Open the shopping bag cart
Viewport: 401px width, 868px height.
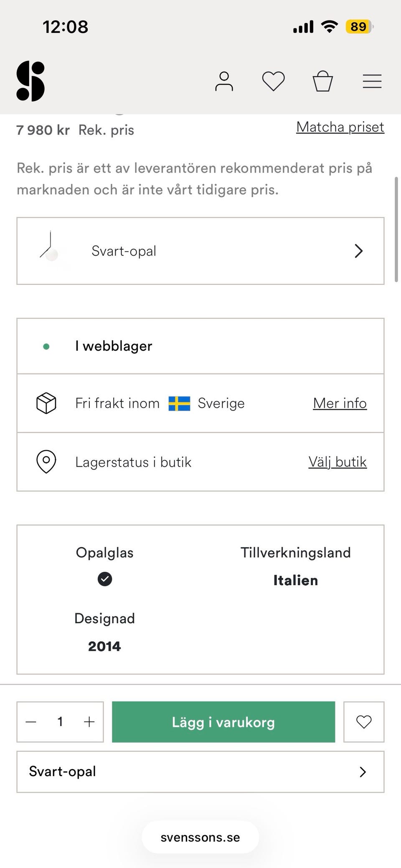point(322,81)
